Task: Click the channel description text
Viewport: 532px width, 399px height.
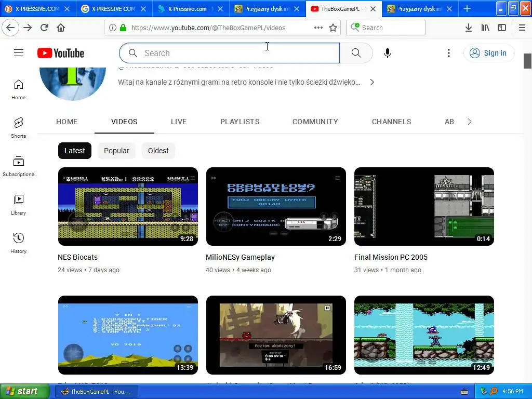Action: (x=239, y=82)
